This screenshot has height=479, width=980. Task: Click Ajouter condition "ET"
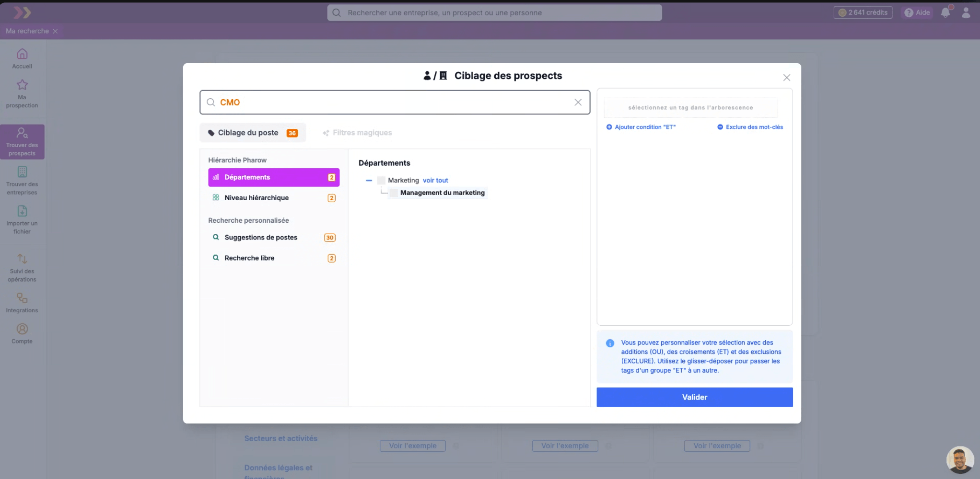point(641,127)
